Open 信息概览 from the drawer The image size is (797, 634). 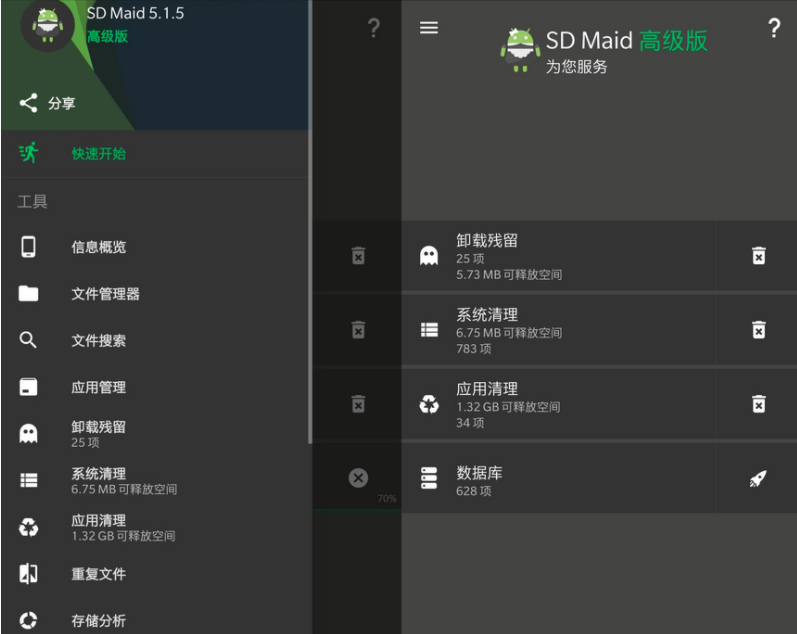(x=155, y=247)
